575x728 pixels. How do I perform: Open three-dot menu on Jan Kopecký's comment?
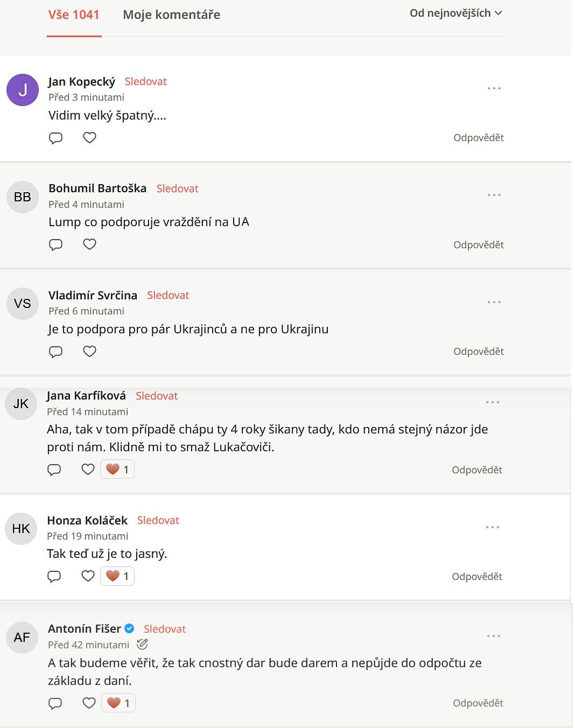tap(494, 88)
